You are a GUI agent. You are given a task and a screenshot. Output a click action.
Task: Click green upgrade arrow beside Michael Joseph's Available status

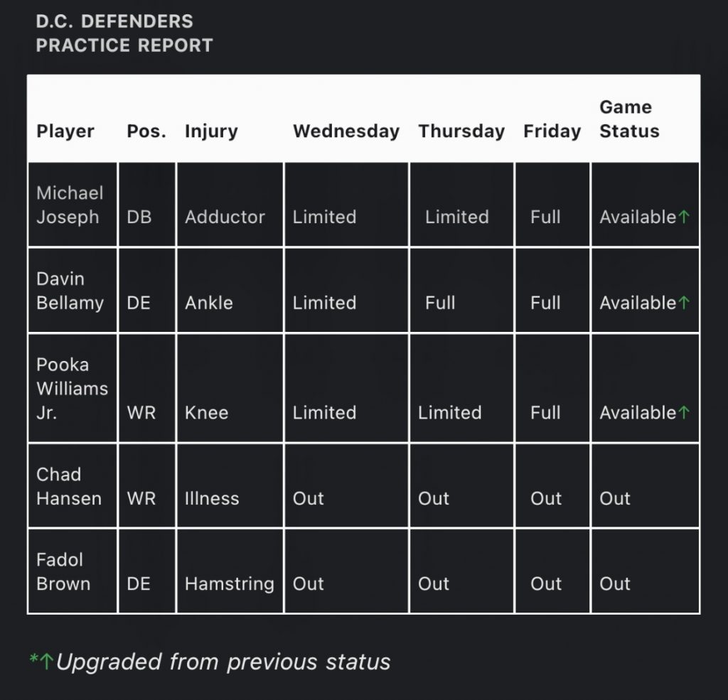684,217
